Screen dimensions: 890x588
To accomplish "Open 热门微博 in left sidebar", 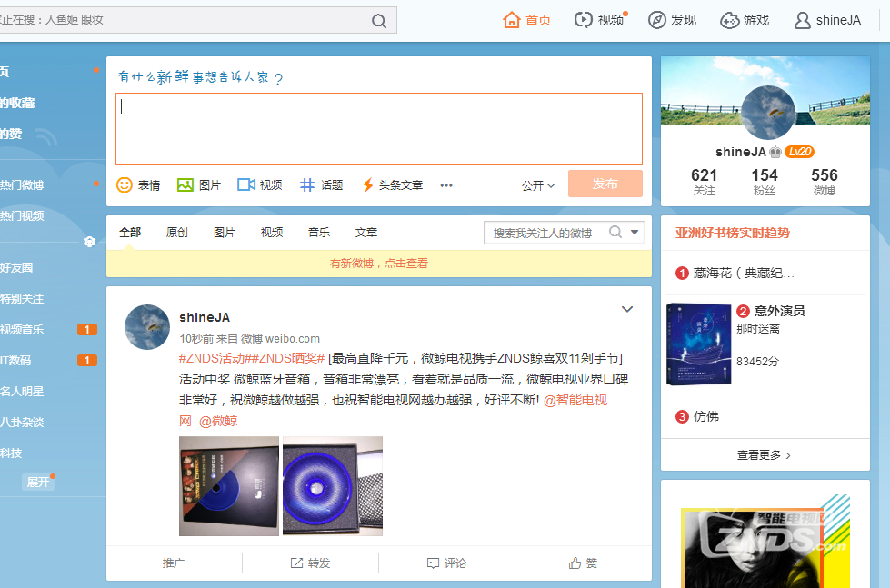I will pyautogui.click(x=22, y=185).
